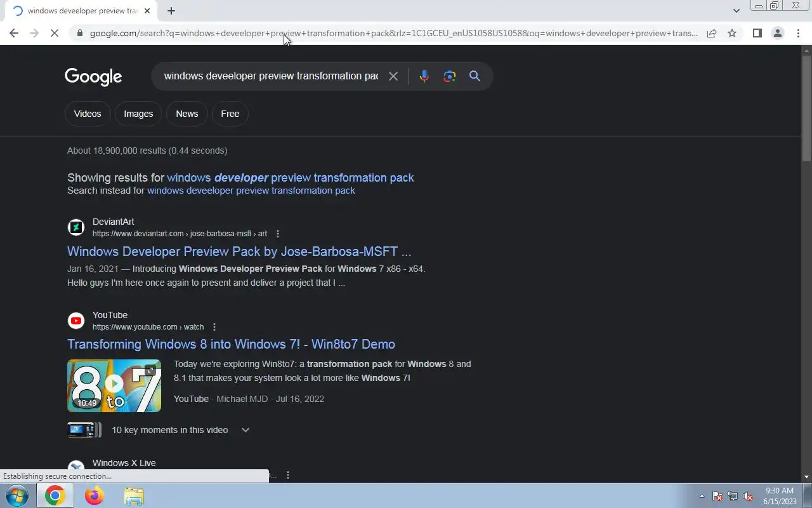
Task: Open Chrome three-dot menu
Action: pos(798,33)
